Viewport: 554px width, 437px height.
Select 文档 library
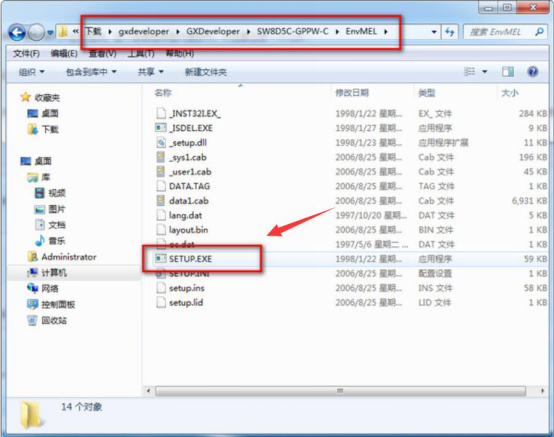(x=57, y=225)
